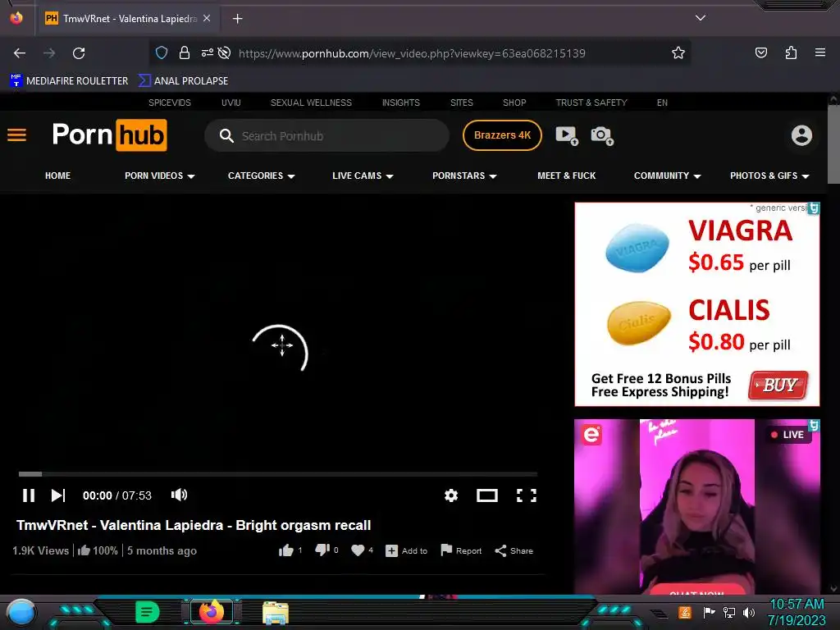Toggle theater mode in the player
Screen dimensions: 840x630
click(x=487, y=495)
